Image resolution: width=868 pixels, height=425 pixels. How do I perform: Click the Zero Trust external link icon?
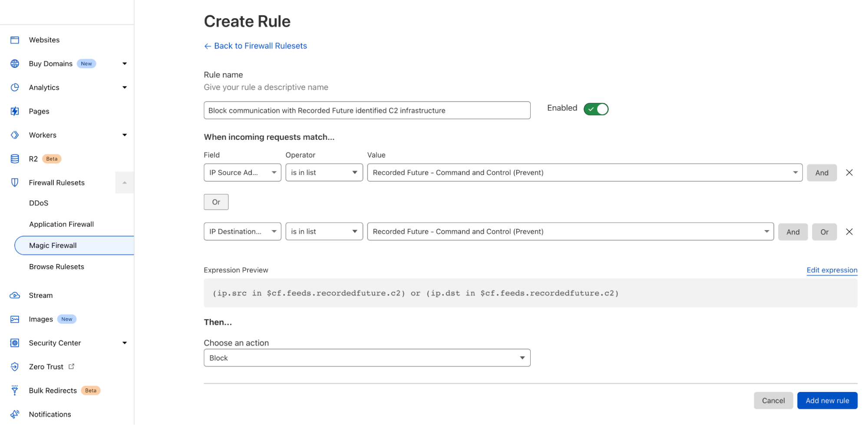point(72,366)
